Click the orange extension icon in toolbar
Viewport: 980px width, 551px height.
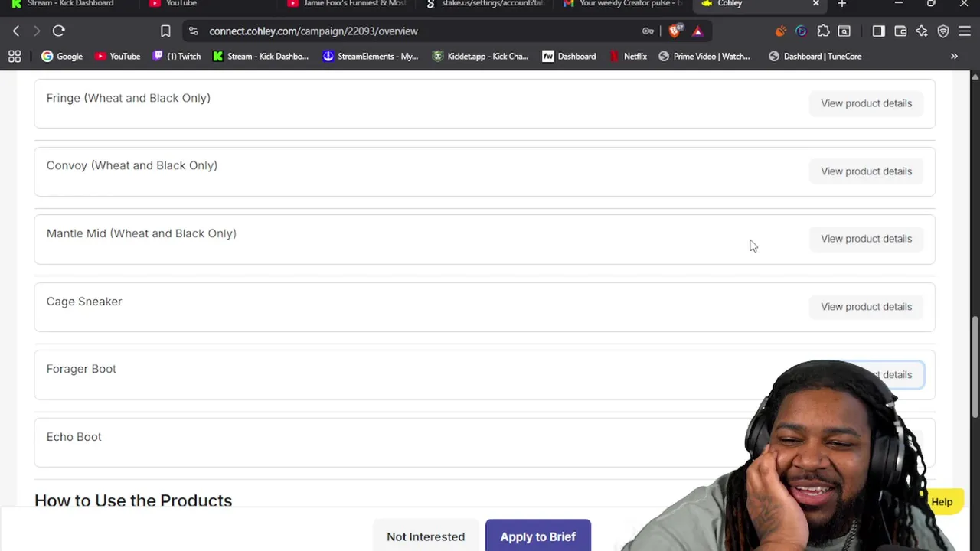point(780,31)
